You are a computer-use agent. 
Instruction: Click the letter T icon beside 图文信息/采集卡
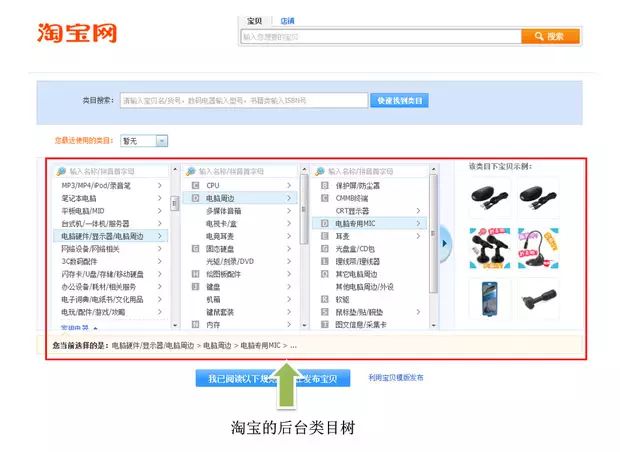point(325,324)
